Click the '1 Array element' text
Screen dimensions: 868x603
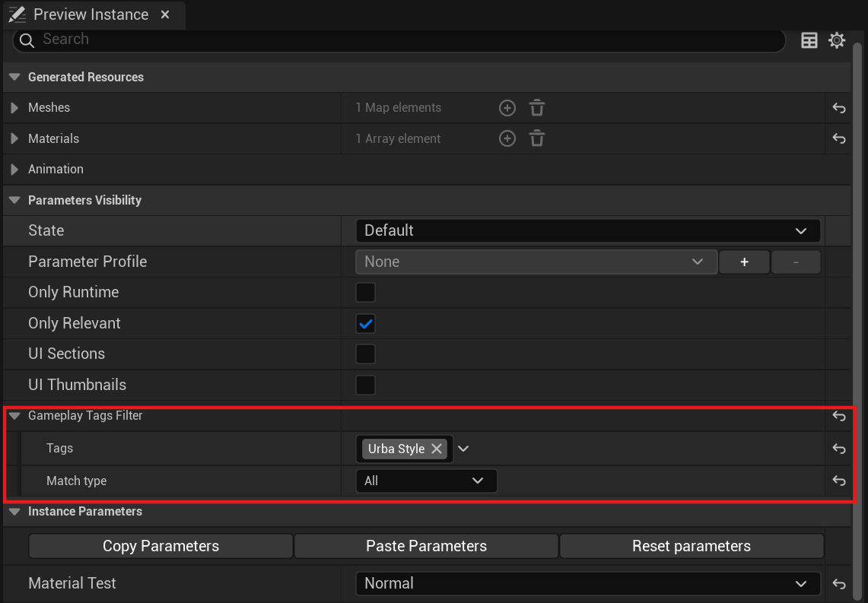[x=398, y=139]
